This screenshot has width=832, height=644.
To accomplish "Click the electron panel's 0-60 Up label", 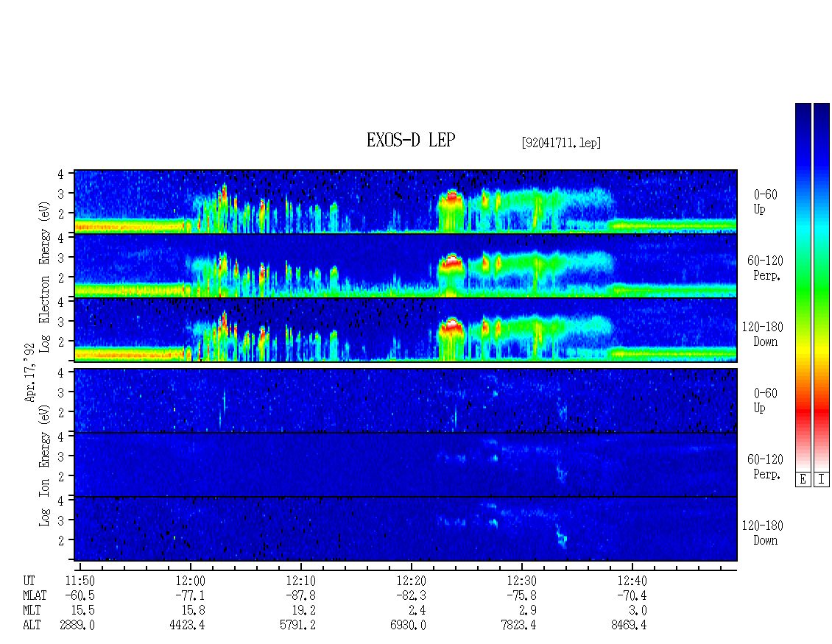I will pyautogui.click(x=765, y=202).
